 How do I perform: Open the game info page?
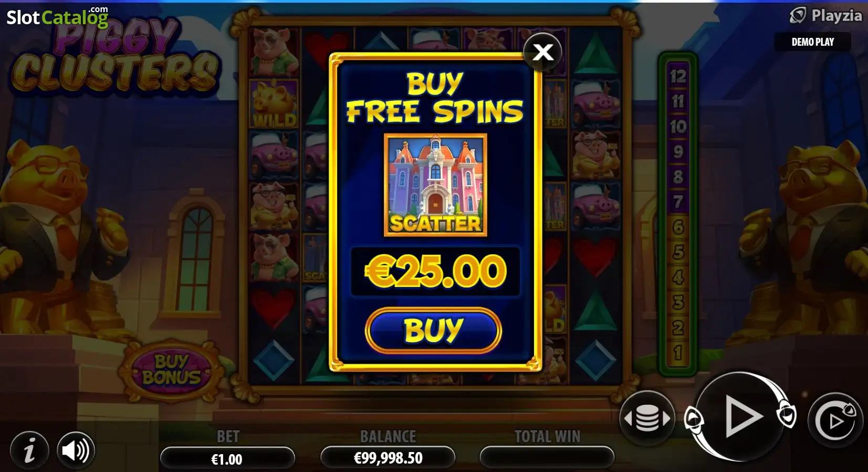coord(29,450)
